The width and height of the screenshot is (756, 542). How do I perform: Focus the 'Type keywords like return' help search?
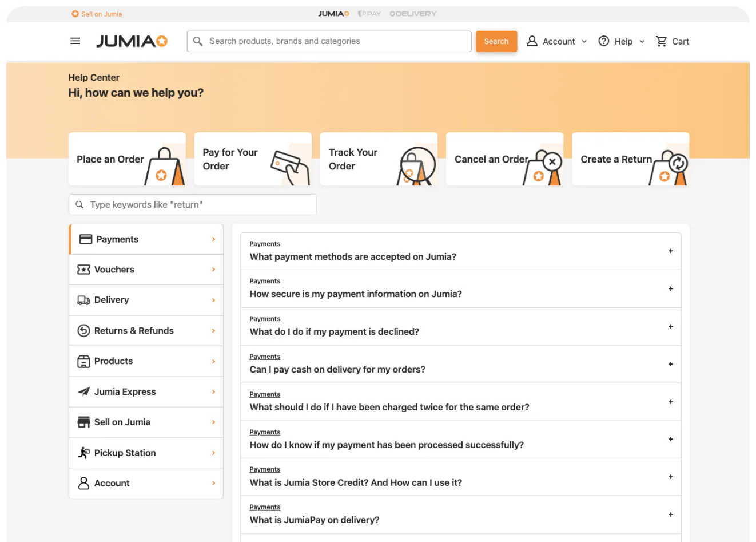pos(193,205)
